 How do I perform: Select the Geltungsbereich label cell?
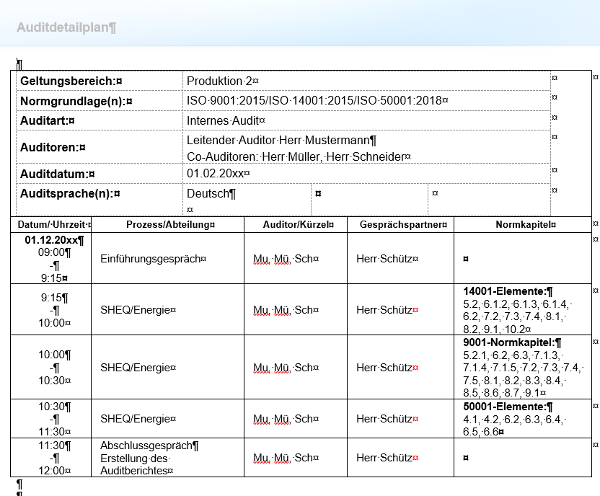click(x=70, y=80)
